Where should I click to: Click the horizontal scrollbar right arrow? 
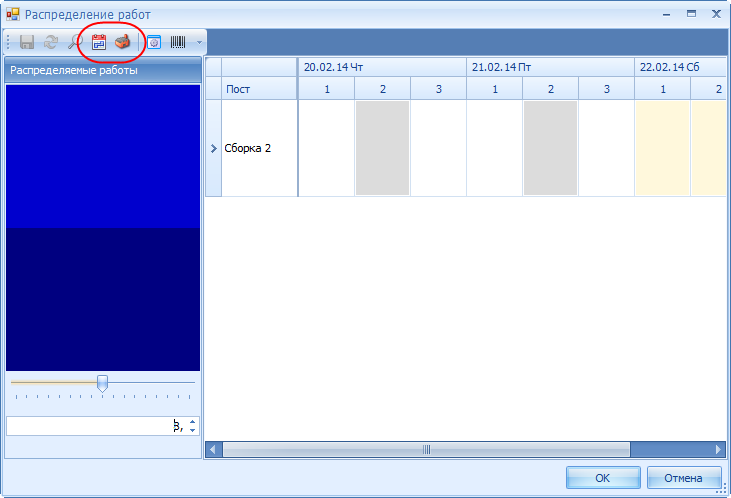[718, 450]
